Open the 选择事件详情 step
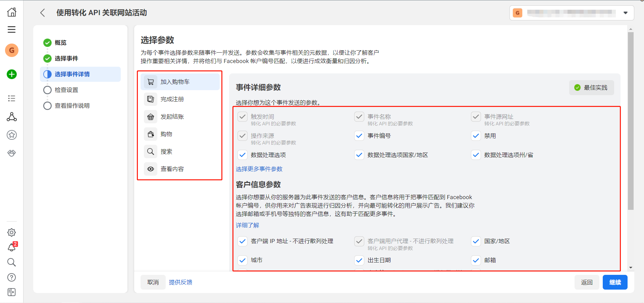The height and width of the screenshot is (303, 644). (80, 74)
